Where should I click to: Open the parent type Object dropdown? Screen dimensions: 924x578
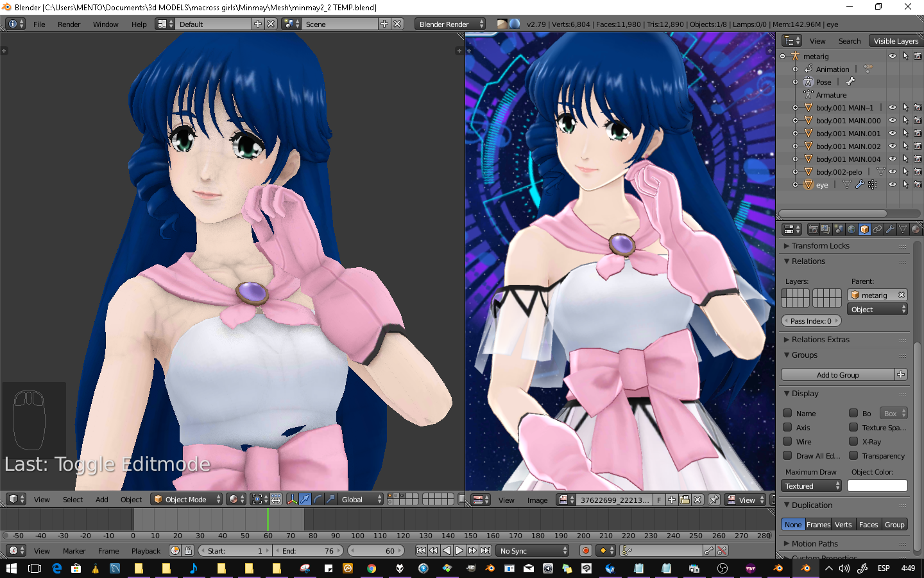[x=877, y=310]
